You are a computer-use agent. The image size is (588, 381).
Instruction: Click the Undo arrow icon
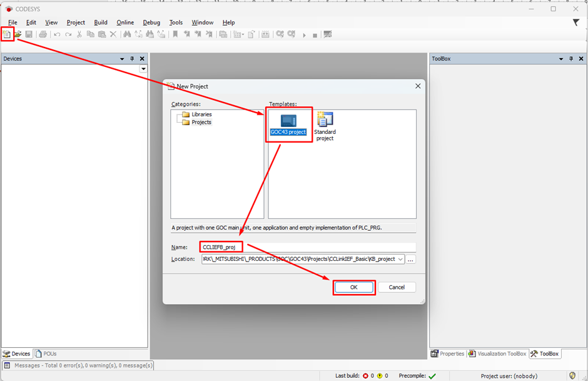pos(57,34)
